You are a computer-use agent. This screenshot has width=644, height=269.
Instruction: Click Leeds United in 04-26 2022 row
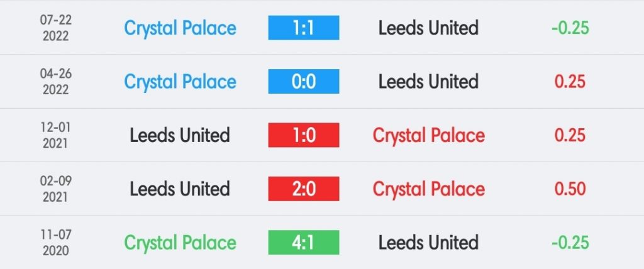428,81
